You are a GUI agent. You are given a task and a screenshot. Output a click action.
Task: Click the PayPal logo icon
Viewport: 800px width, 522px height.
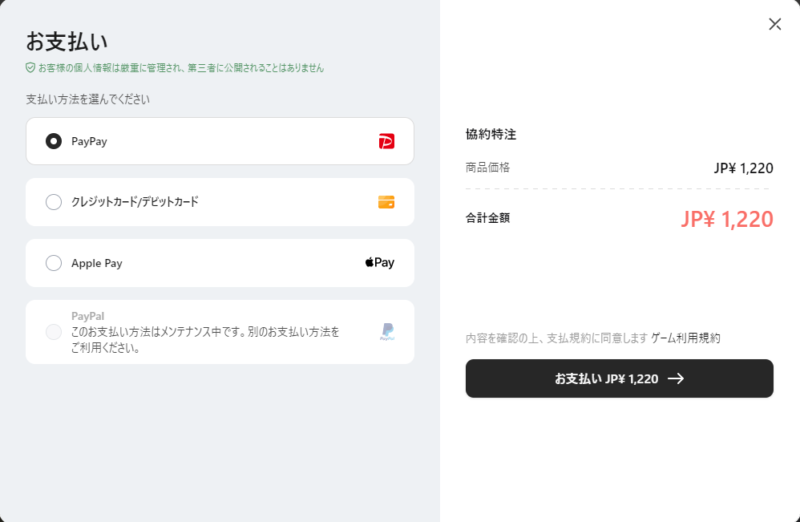387,332
